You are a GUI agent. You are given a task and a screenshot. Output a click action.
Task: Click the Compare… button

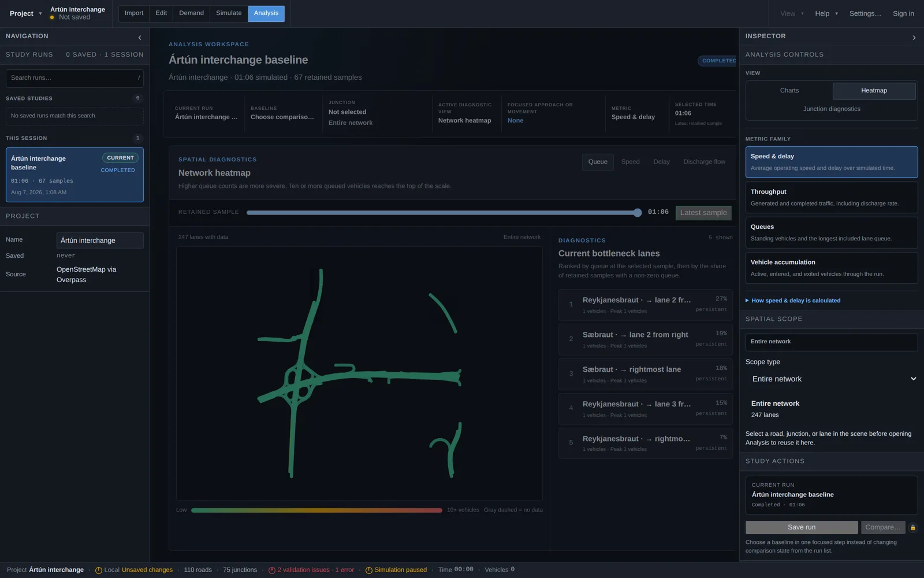(x=883, y=527)
